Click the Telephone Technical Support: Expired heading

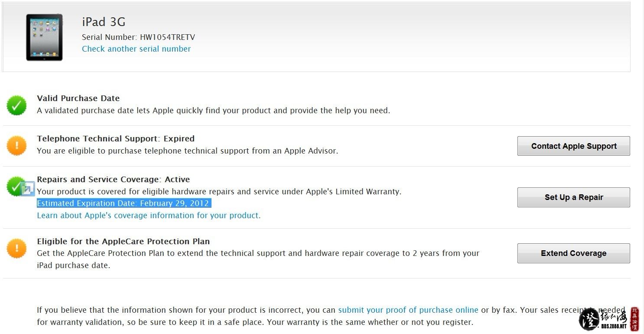coord(116,139)
